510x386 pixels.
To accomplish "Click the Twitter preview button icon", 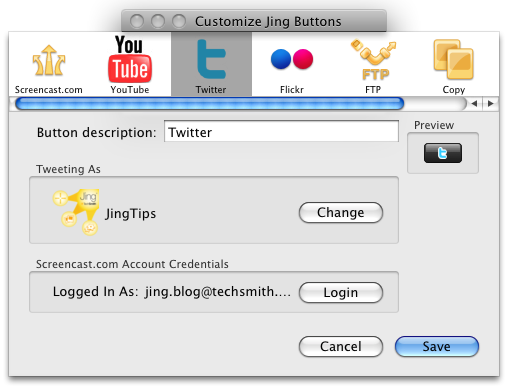I will pyautogui.click(x=443, y=153).
